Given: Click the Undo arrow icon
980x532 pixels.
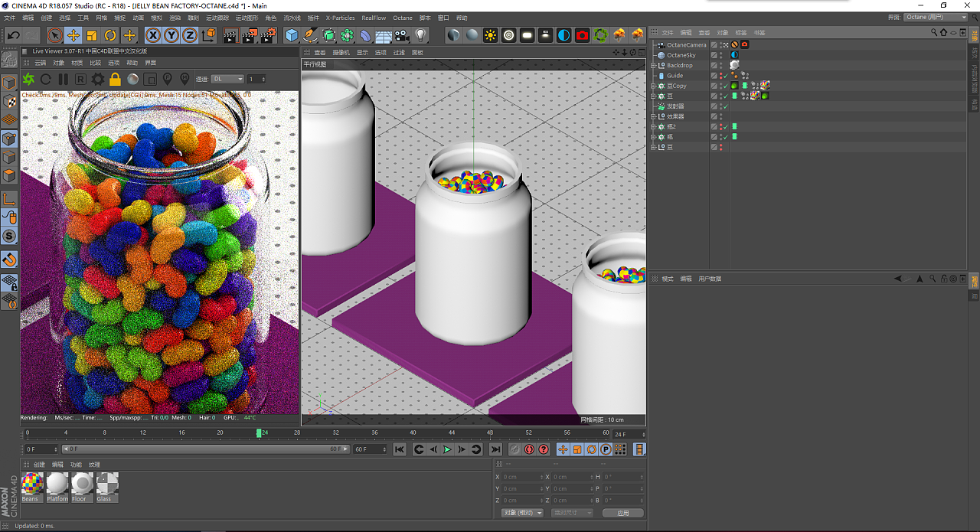Looking at the screenshot, I should point(13,35).
